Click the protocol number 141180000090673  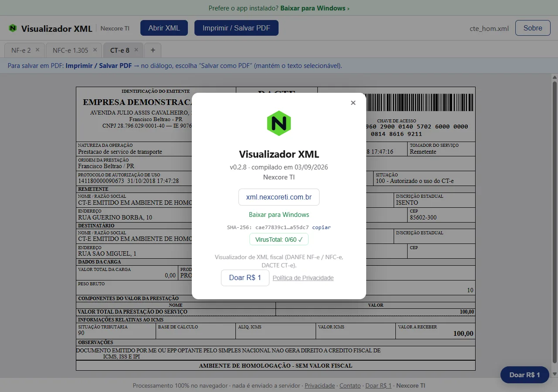(101, 181)
